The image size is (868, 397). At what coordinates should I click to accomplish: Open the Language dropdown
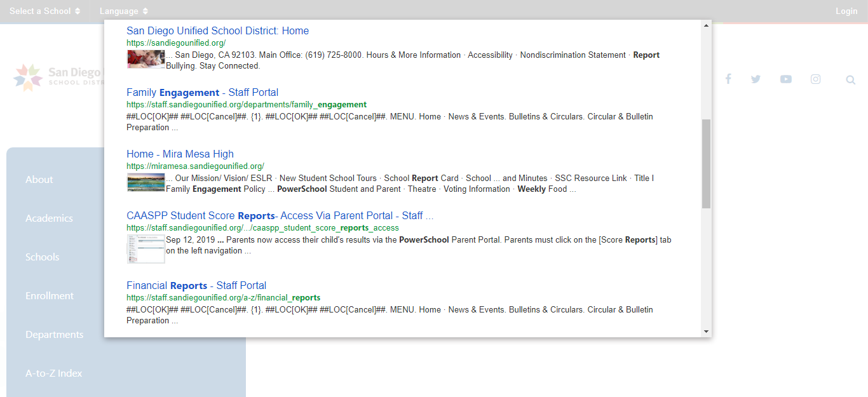click(x=123, y=11)
